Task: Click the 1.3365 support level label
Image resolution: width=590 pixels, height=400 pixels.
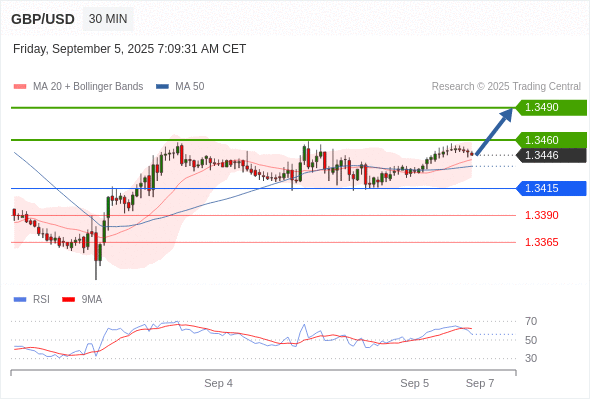Action: click(541, 242)
